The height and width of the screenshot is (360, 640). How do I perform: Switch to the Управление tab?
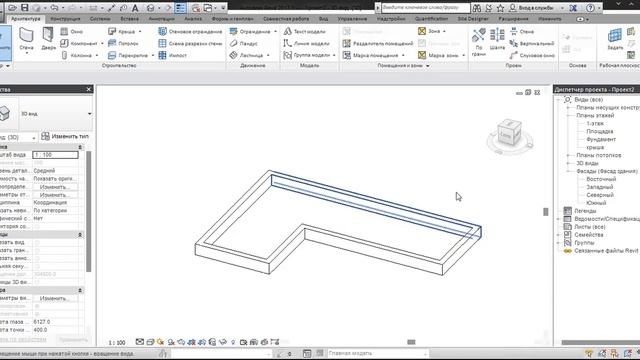[x=352, y=19]
